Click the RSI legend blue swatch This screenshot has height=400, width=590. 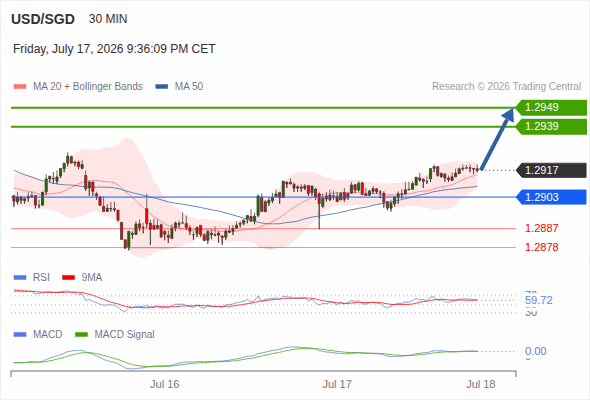click(20, 278)
